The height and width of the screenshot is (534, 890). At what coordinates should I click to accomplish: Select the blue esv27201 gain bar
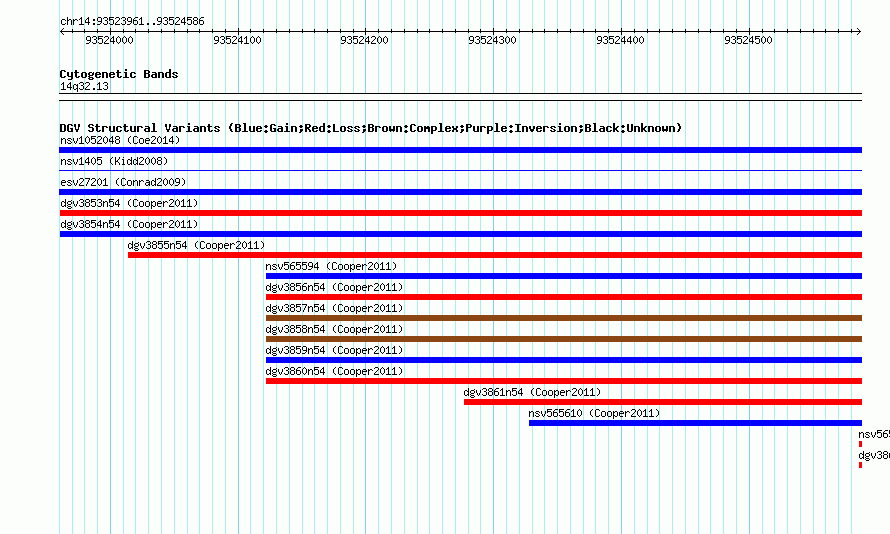460,192
